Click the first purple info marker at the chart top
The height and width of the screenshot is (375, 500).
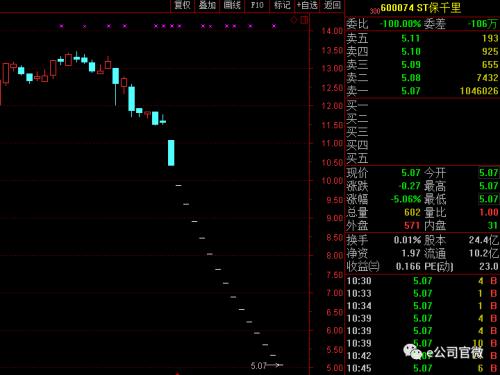point(62,26)
